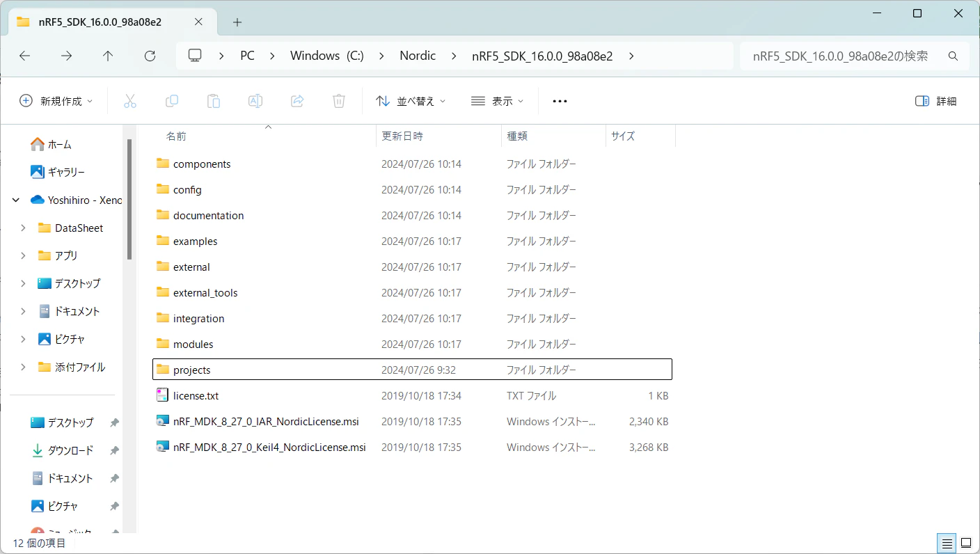The width and height of the screenshot is (980, 554).
Task: Select the examples folder icon
Action: [x=163, y=241]
